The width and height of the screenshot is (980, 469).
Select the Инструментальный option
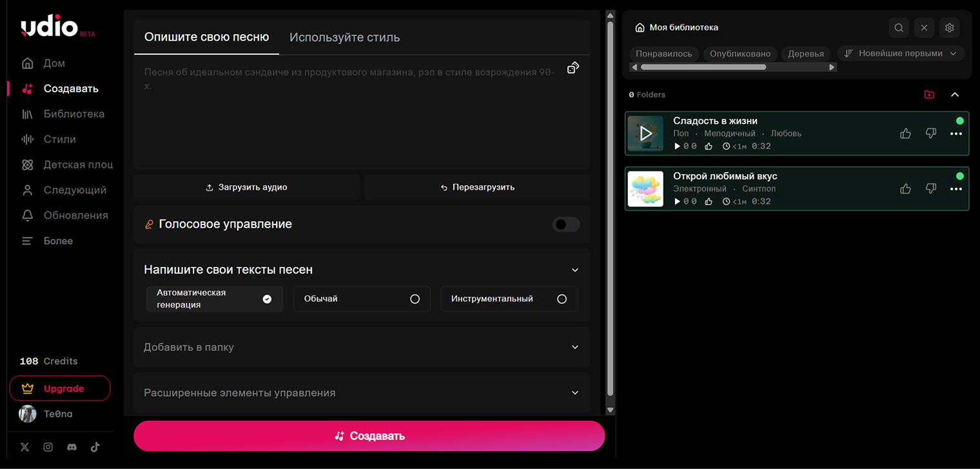point(509,299)
